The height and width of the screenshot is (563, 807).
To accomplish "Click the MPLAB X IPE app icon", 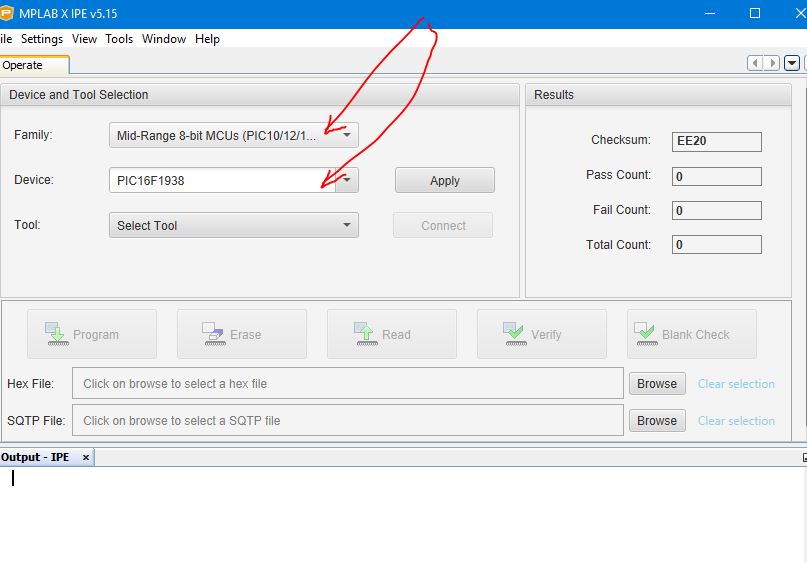I will tap(6, 13).
